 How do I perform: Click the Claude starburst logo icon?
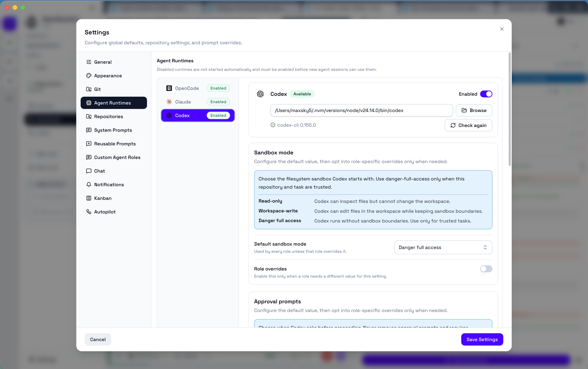coord(169,102)
